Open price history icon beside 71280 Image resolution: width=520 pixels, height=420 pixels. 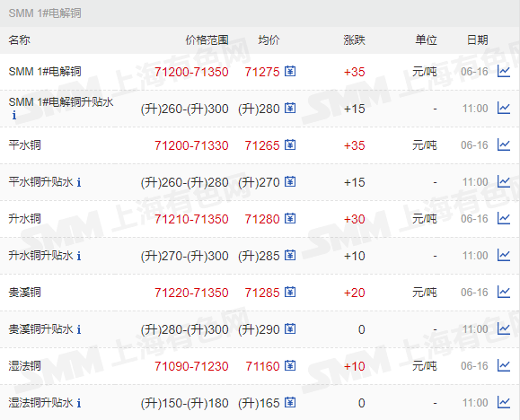click(290, 218)
